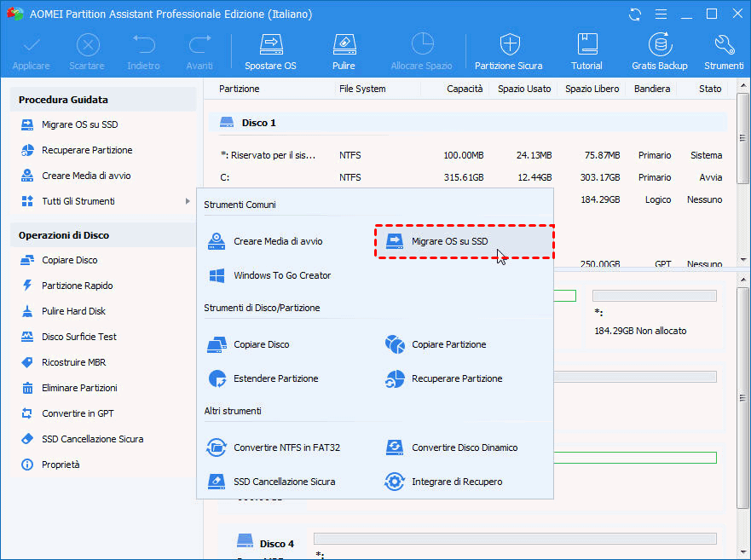751x560 pixels.
Task: Open Strumenti wrench icon
Action: pyautogui.click(x=724, y=52)
